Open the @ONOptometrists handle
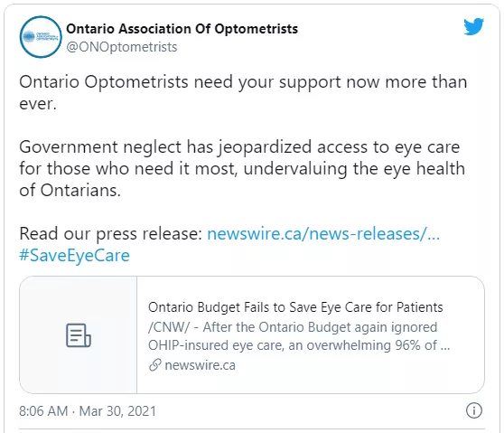504x433 pixels. [x=122, y=47]
